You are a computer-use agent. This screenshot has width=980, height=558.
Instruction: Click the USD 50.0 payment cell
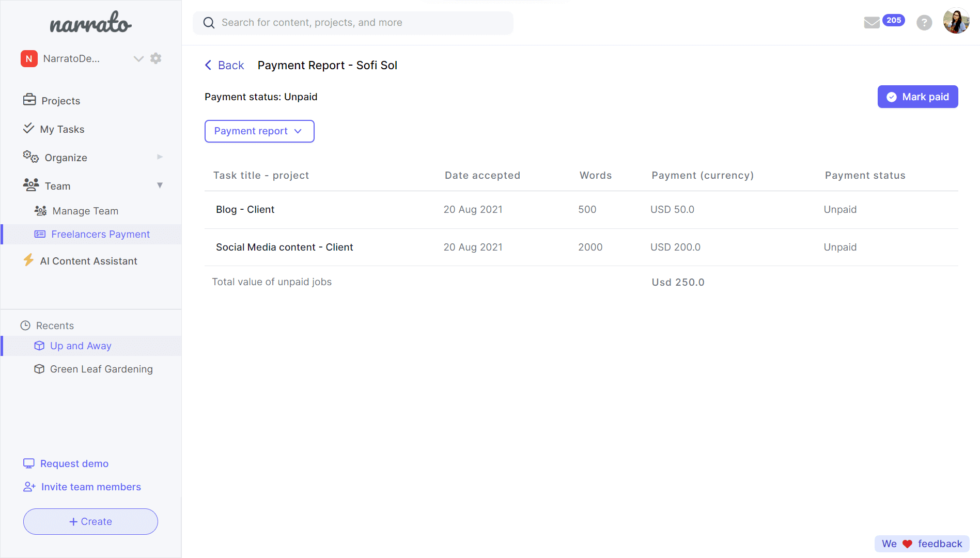tap(672, 209)
